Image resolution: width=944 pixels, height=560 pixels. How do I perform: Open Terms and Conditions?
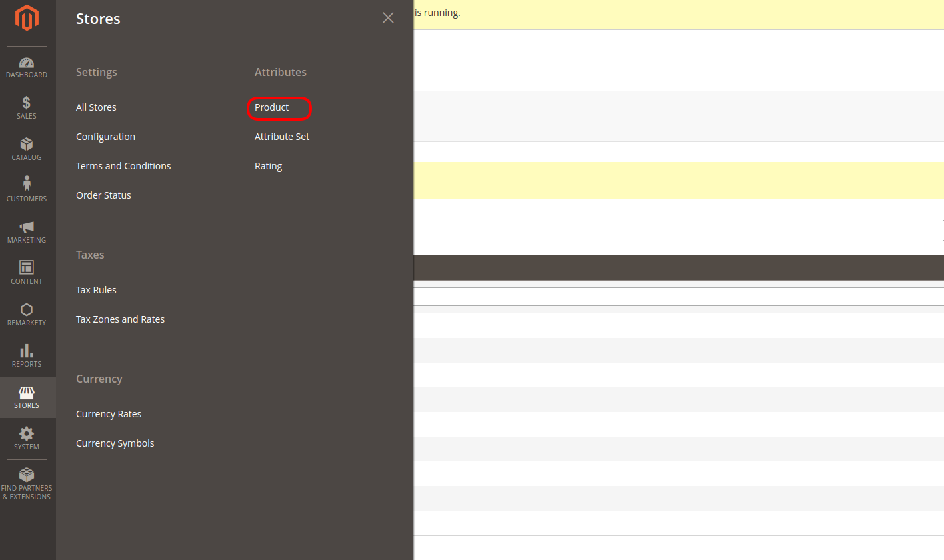tap(123, 166)
